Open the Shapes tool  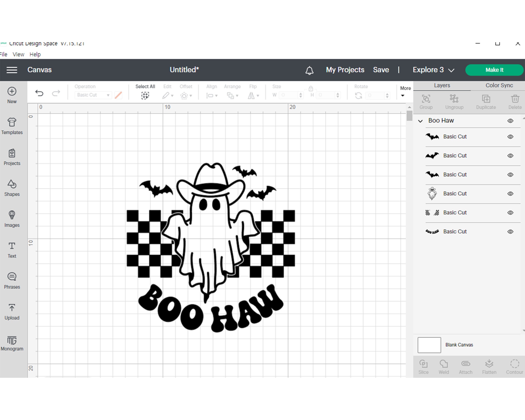pyautogui.click(x=12, y=188)
